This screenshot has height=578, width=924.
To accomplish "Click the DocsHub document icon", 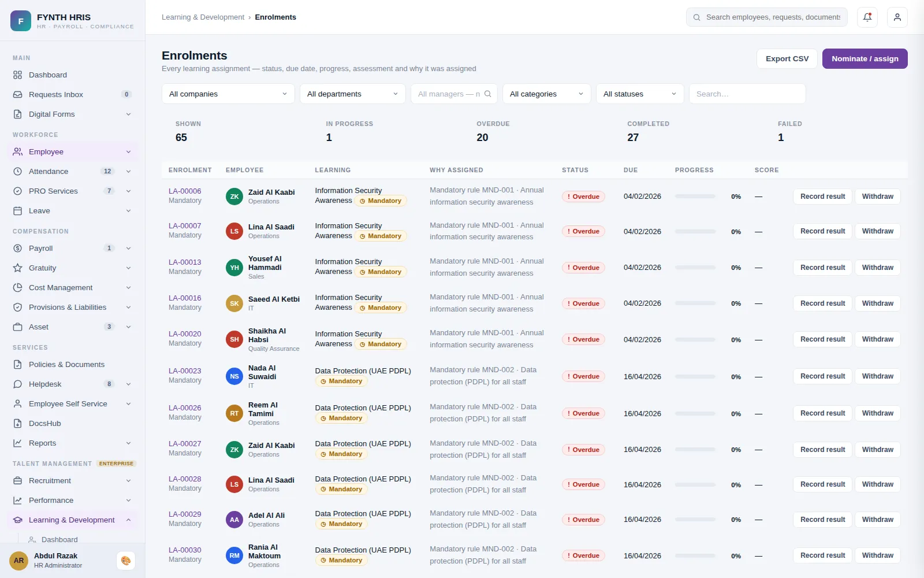I will pos(17,424).
